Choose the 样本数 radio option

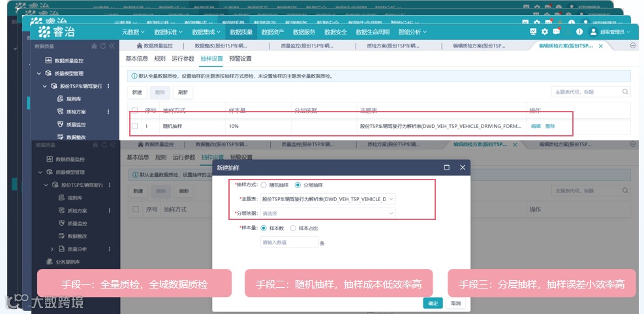pos(264,228)
